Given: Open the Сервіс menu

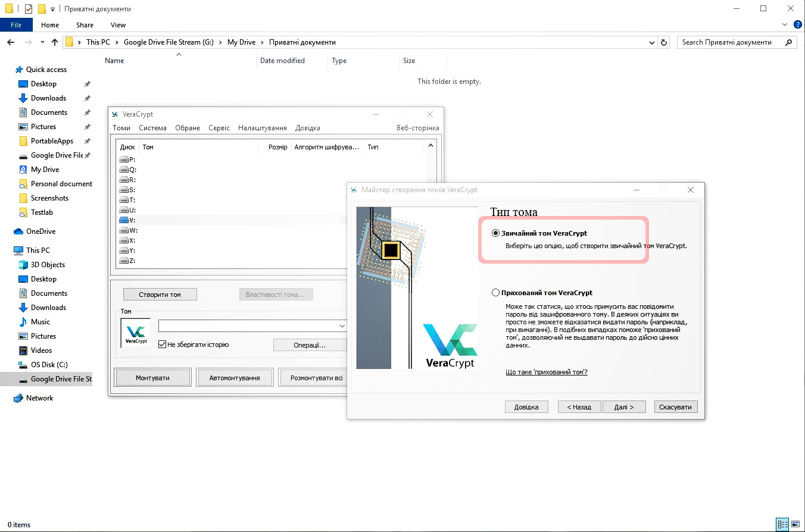Looking at the screenshot, I should click(x=219, y=128).
